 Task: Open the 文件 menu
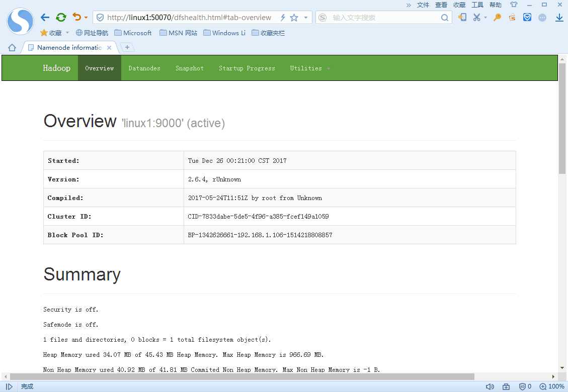click(x=423, y=5)
